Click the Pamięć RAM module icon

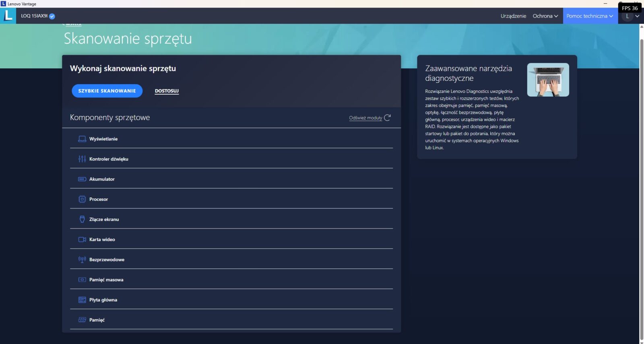tap(82, 320)
